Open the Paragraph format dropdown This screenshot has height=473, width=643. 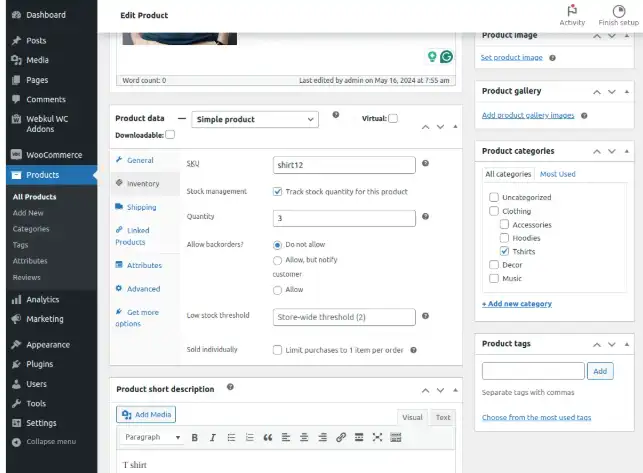152,437
